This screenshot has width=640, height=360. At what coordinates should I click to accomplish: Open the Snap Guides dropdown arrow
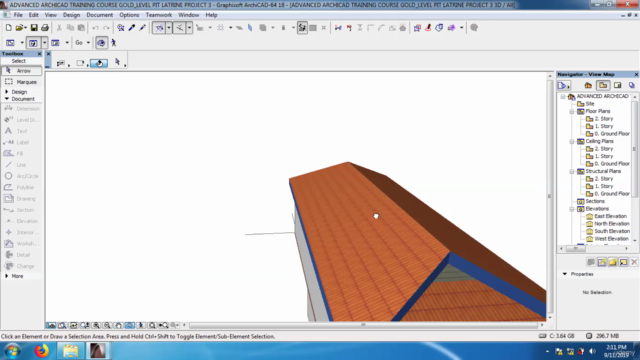189,28
